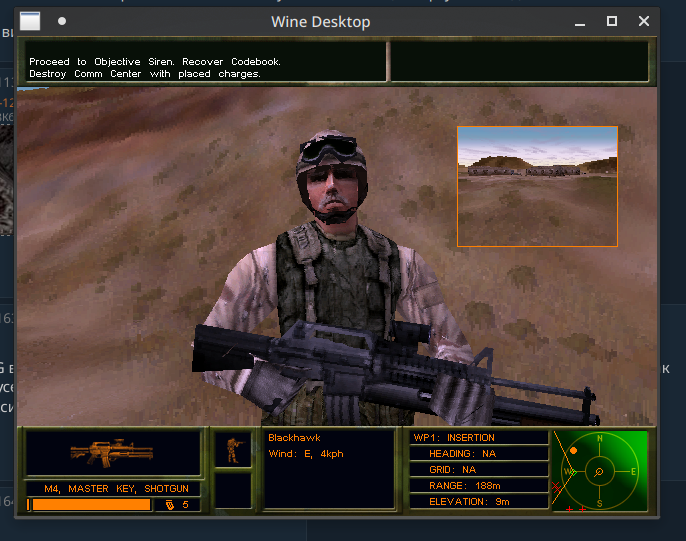Screen dimensions: 686x541
Task: Maximize the Wine Desktop window
Action: click(612, 21)
